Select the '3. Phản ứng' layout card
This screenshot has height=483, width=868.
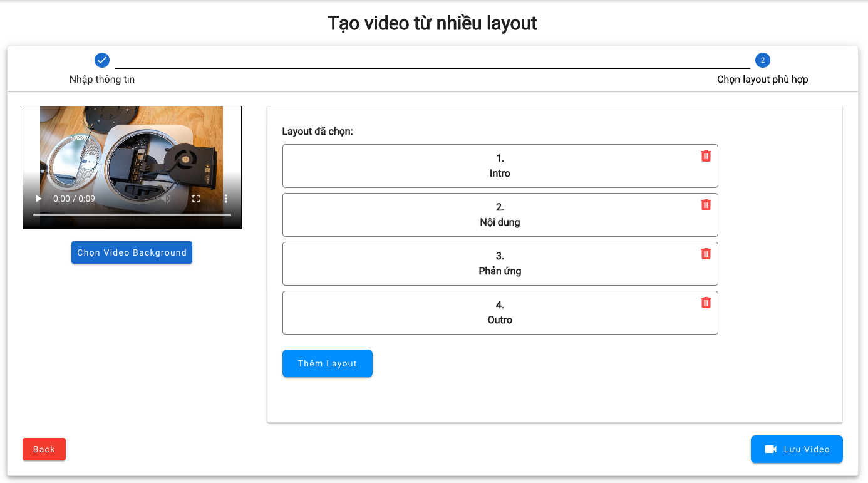(x=500, y=263)
